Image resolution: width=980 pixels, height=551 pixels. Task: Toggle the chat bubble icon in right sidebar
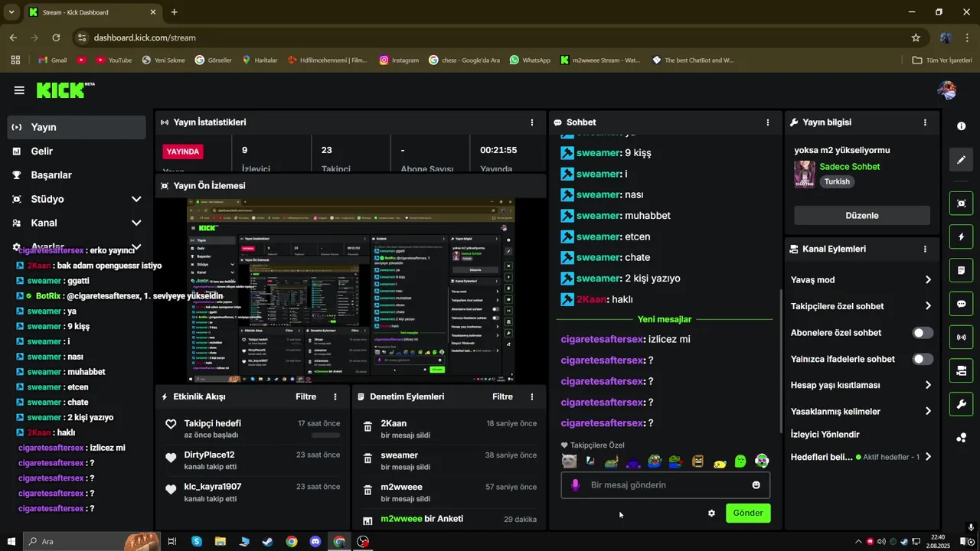tap(961, 304)
